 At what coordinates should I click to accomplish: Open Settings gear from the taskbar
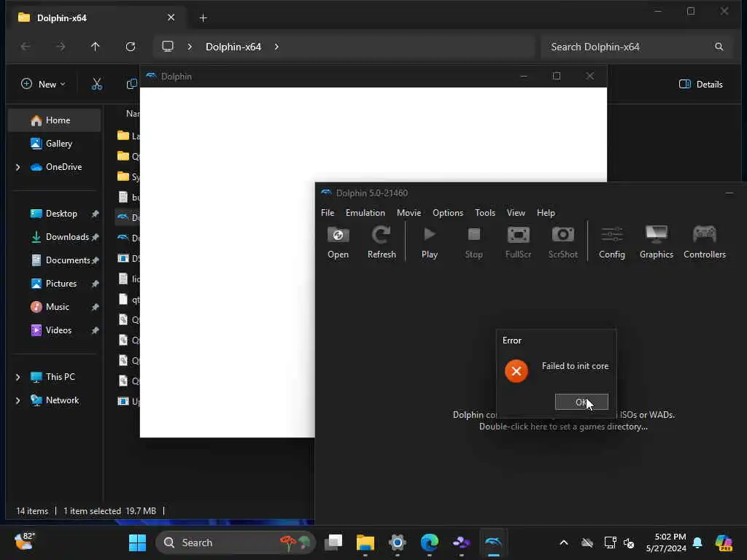[397, 542]
